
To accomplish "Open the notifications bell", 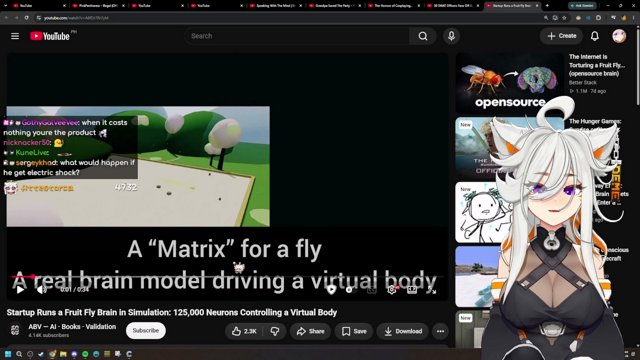I will coord(595,36).
